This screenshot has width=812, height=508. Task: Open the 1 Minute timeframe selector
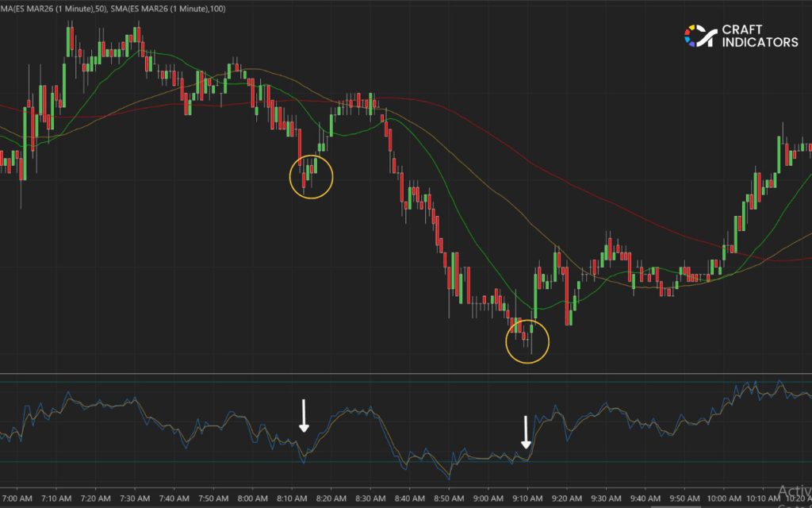pyautogui.click(x=75, y=9)
